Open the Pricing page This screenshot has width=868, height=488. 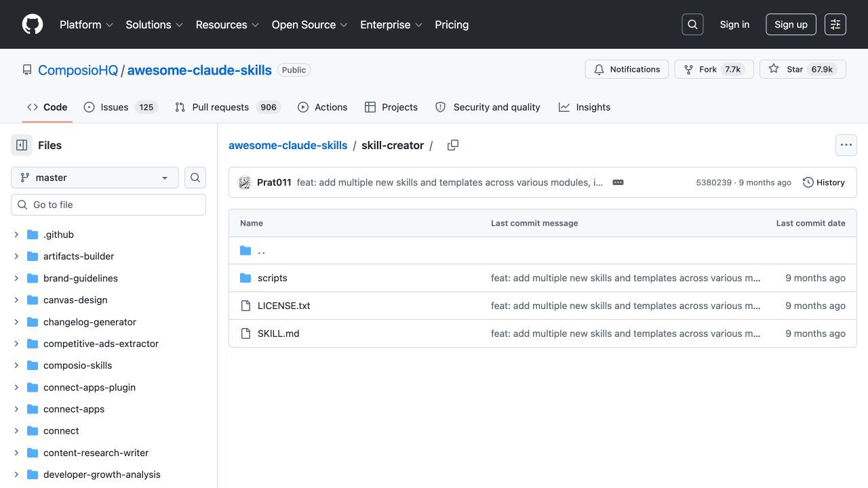pos(452,24)
